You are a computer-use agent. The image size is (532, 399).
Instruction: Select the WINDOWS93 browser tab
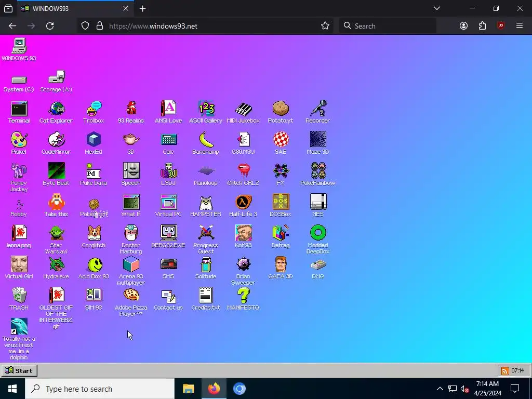(x=75, y=8)
